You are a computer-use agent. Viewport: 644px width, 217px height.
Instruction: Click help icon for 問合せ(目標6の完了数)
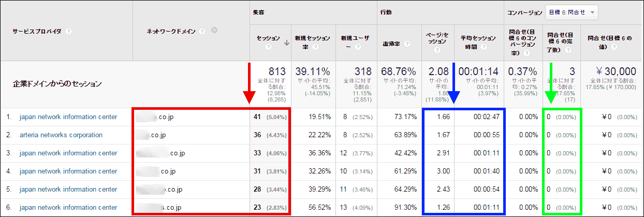pos(568,50)
